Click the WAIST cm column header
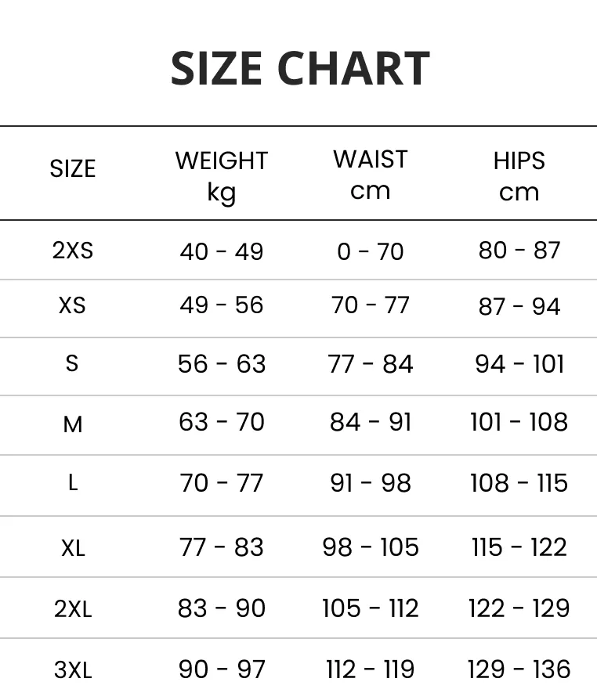This screenshot has width=597, height=700. 370,174
